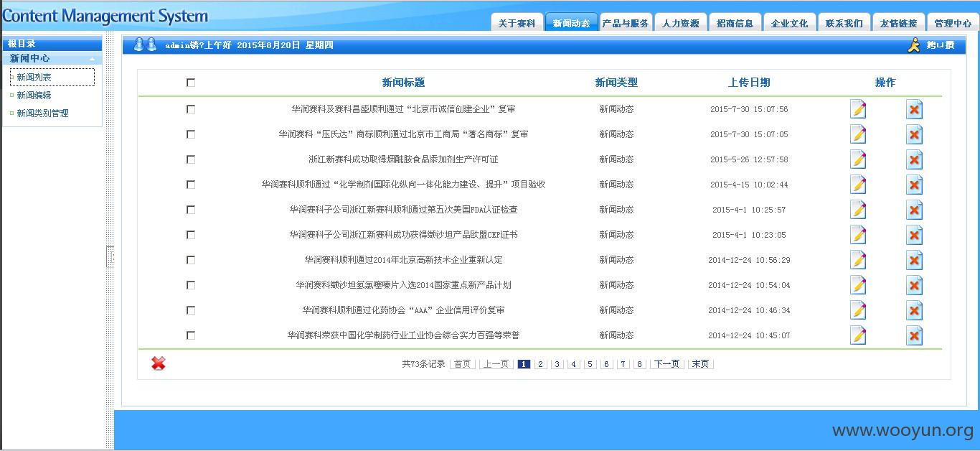The image size is (980, 451).
Task: Open the 企业文化 top tab
Action: 789,23
